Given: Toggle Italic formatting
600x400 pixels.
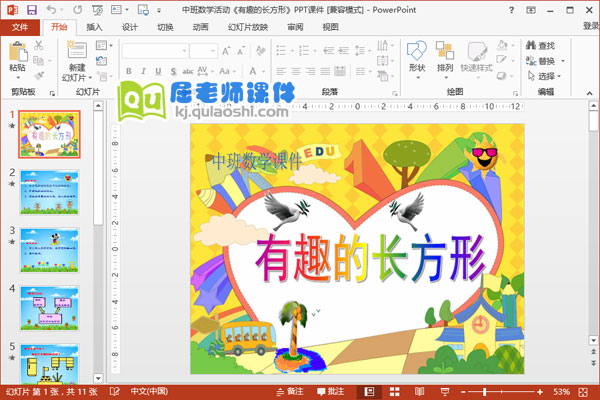Looking at the screenshot, I should point(143,71).
